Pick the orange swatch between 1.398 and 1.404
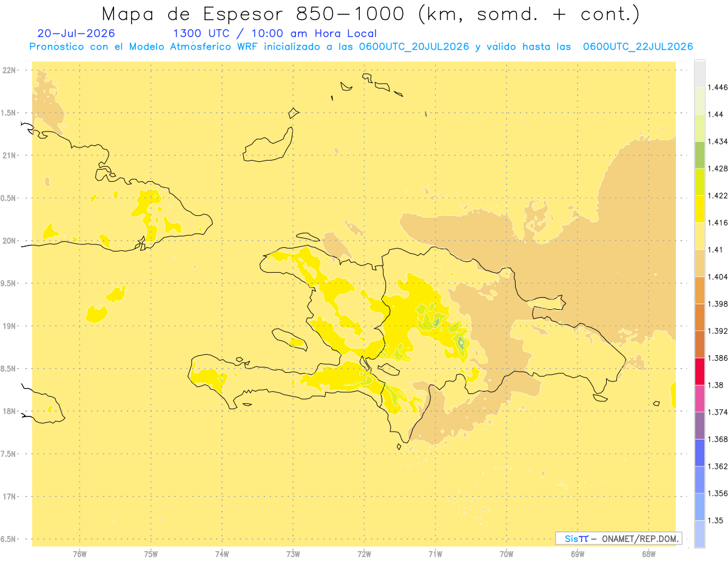 (699, 290)
